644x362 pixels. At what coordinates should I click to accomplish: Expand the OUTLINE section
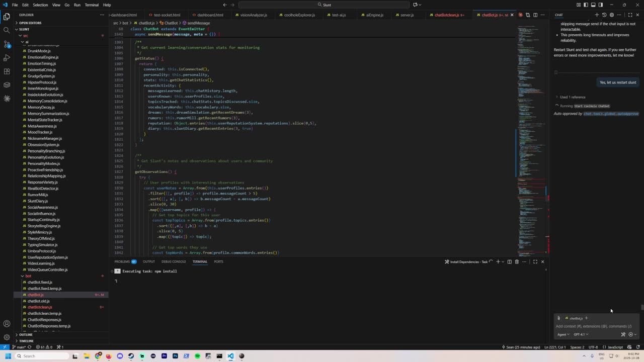60,334
